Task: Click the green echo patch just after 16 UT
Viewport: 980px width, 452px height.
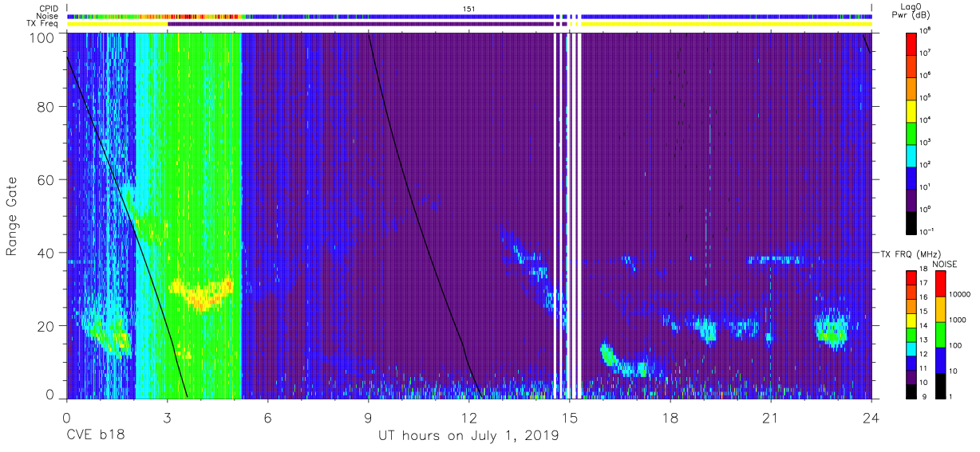Action: pos(610,355)
